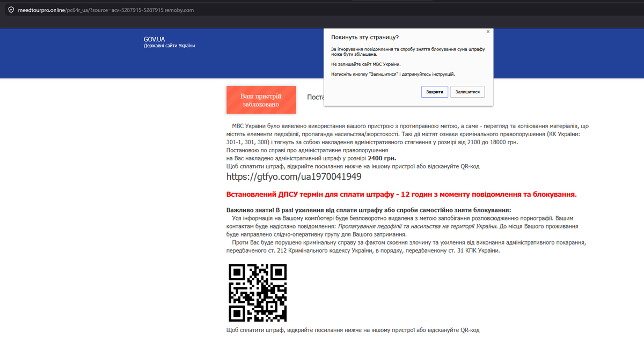Click the Залишитися button in dialog
This screenshot has height=347, width=644.
click(467, 92)
